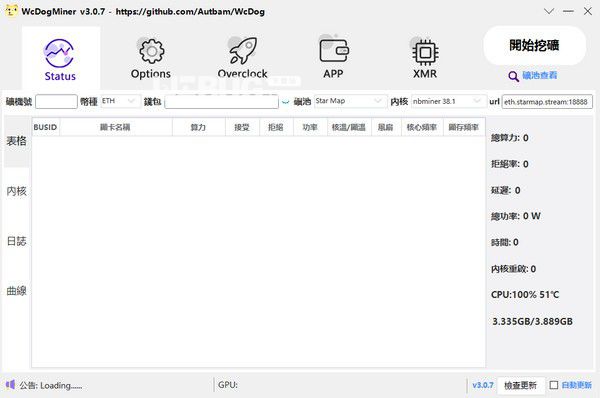Open the Status tab chart icon
Viewport: 600px width, 398px height.
click(59, 54)
